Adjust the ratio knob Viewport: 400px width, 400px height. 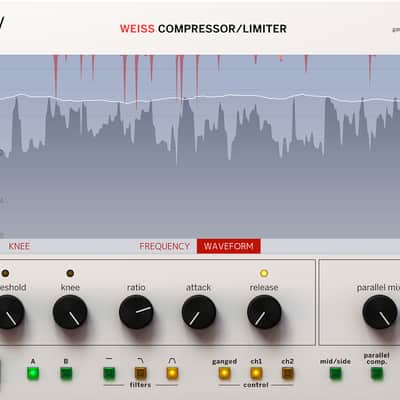point(136,312)
